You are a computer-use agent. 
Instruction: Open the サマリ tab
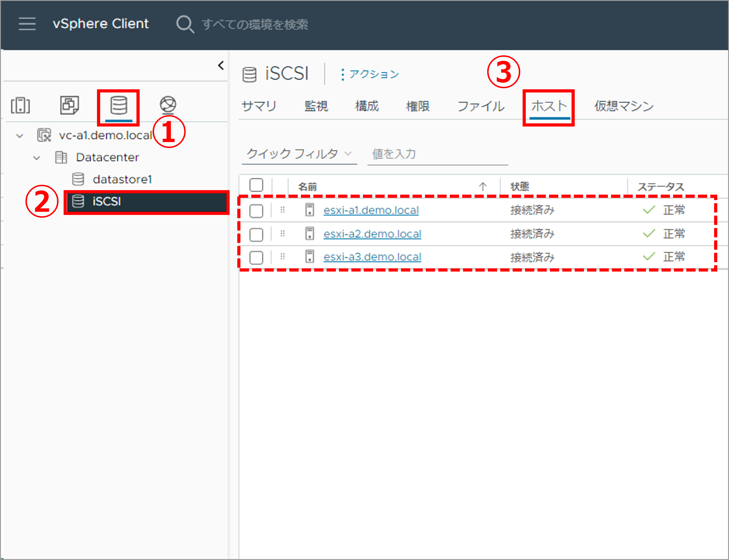(259, 106)
